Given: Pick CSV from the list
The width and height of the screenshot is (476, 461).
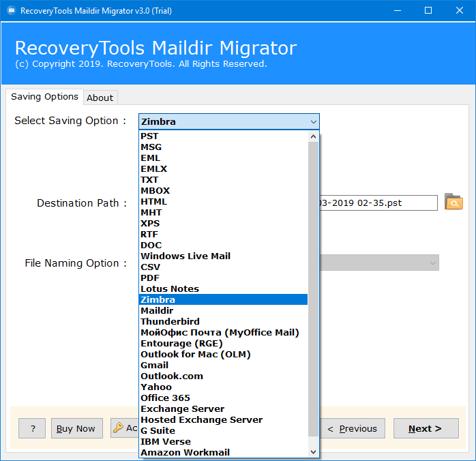Looking at the screenshot, I should click(x=223, y=267).
